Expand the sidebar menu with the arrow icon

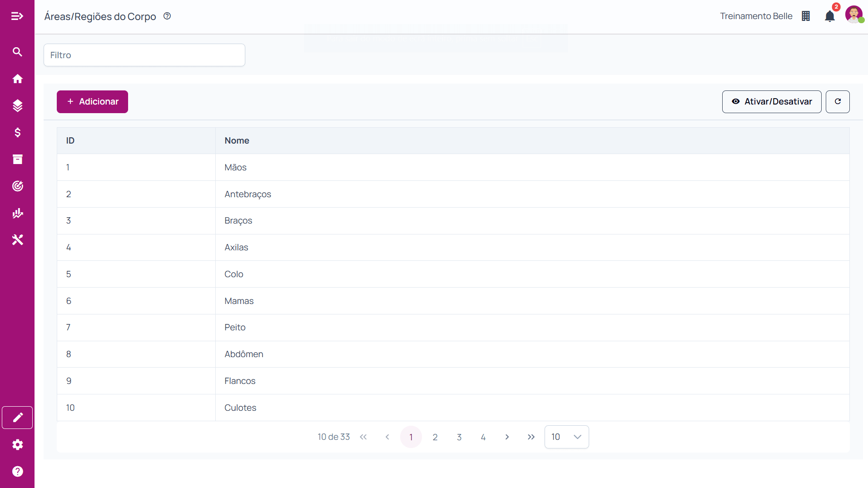(17, 16)
